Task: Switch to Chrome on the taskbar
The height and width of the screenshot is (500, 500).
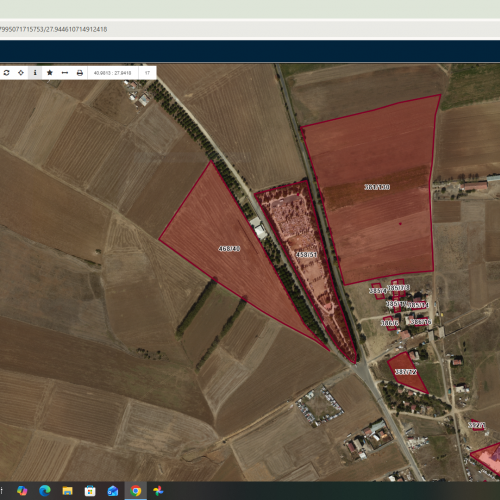Action: [135, 491]
